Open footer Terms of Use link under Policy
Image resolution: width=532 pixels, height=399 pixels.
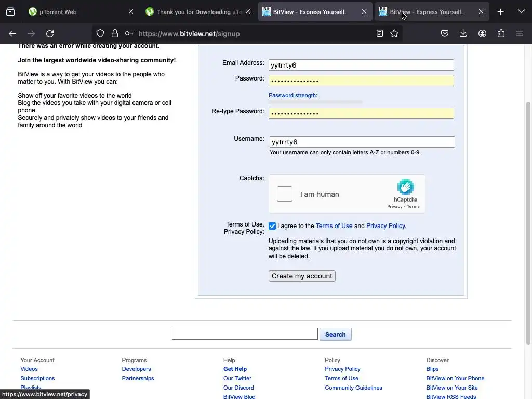[x=341, y=378]
